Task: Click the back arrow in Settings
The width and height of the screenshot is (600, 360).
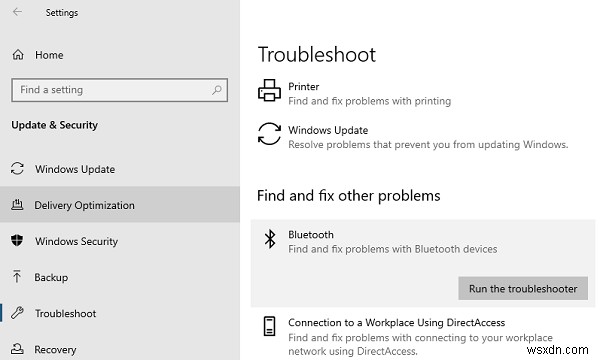Action: [17, 12]
